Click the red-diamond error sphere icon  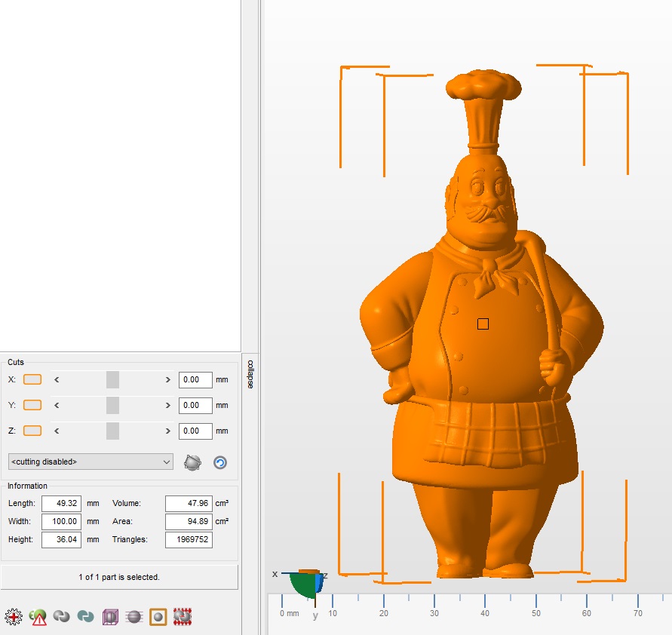point(182,616)
